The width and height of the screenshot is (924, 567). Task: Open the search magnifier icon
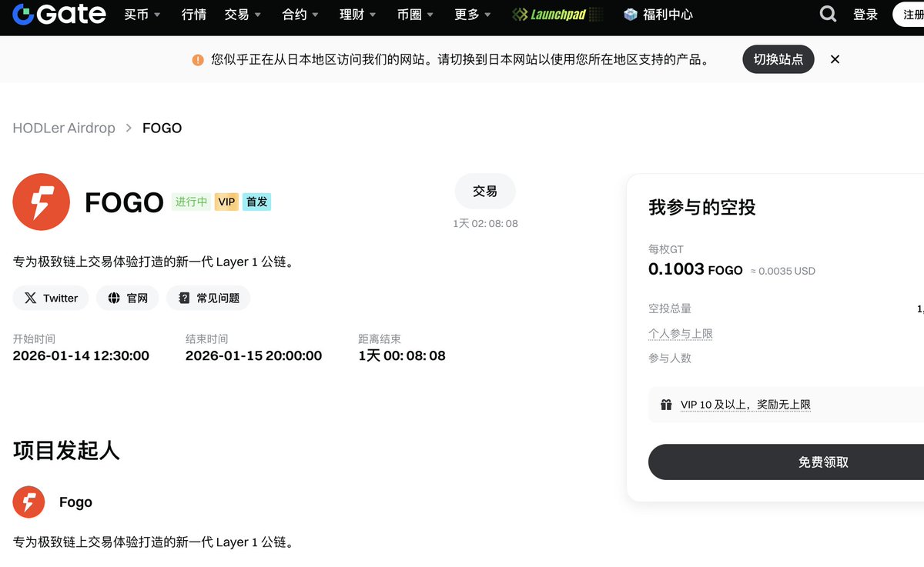(828, 14)
